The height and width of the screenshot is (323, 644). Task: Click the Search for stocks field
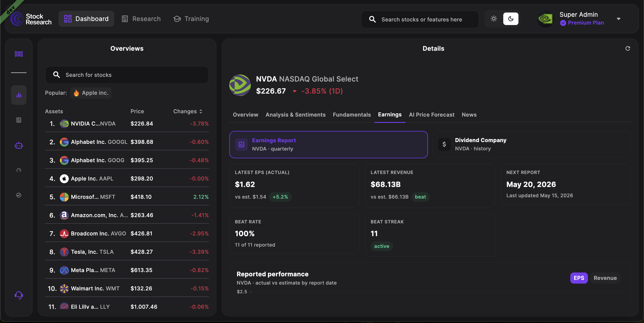click(x=127, y=75)
